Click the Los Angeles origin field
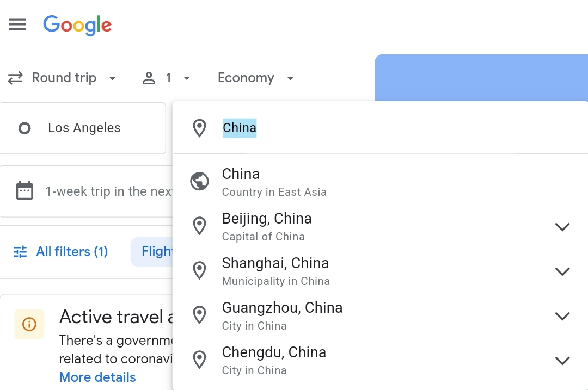 click(83, 128)
